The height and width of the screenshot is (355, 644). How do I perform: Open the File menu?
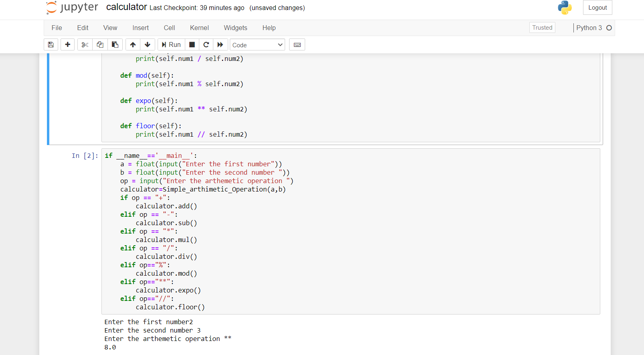point(57,28)
